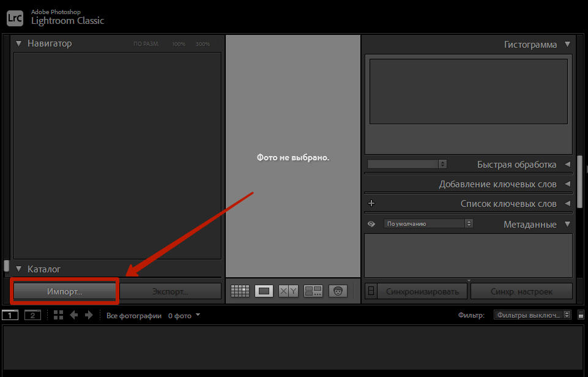
Task: Expand the Быстрая обработка panel
Action: coord(567,164)
